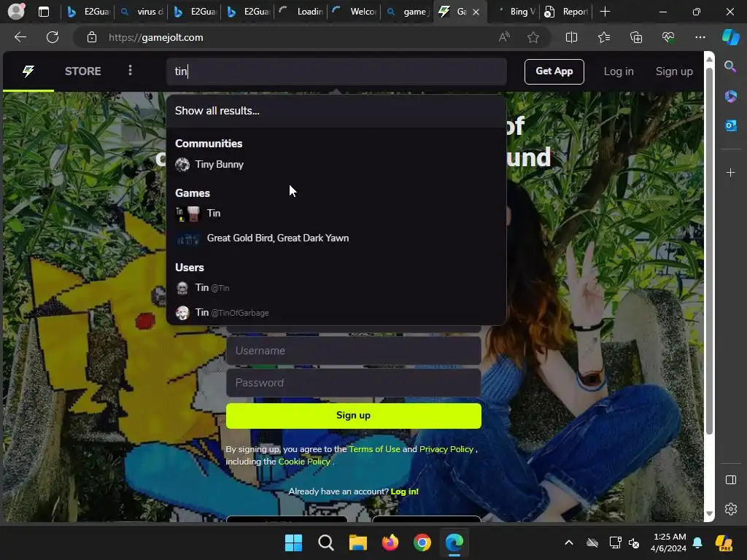Click Sign up in the top navigation
The height and width of the screenshot is (560, 747).
(x=674, y=71)
